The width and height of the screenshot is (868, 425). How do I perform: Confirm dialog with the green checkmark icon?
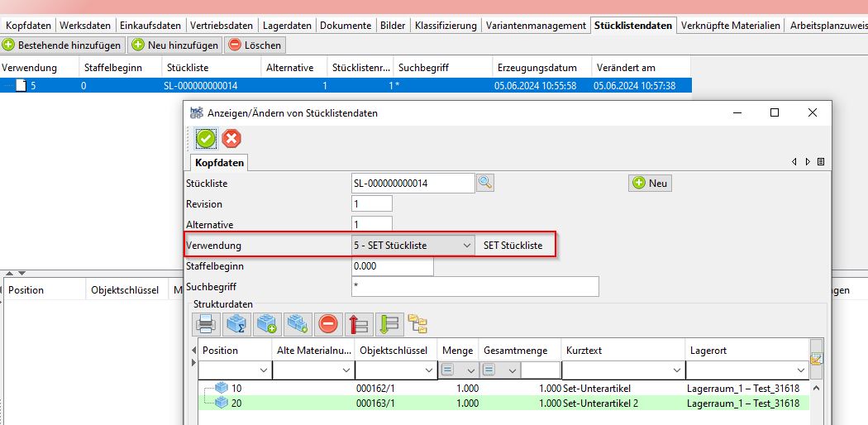tap(206, 139)
